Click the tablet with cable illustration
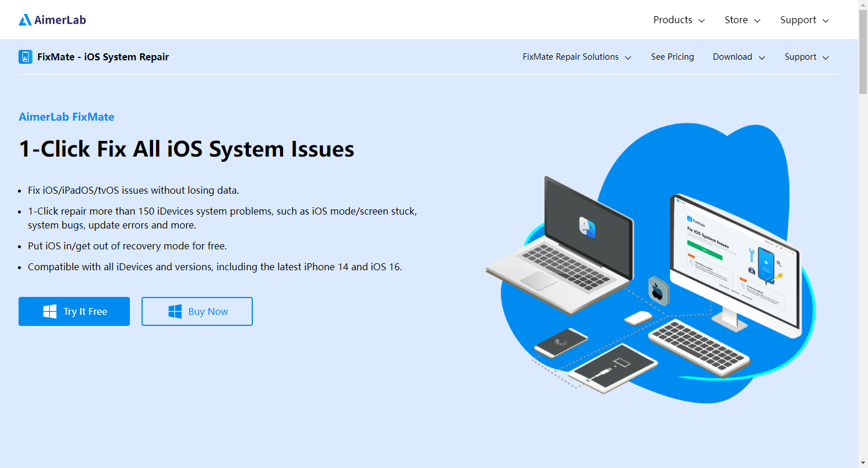This screenshot has height=468, width=868. [x=613, y=367]
